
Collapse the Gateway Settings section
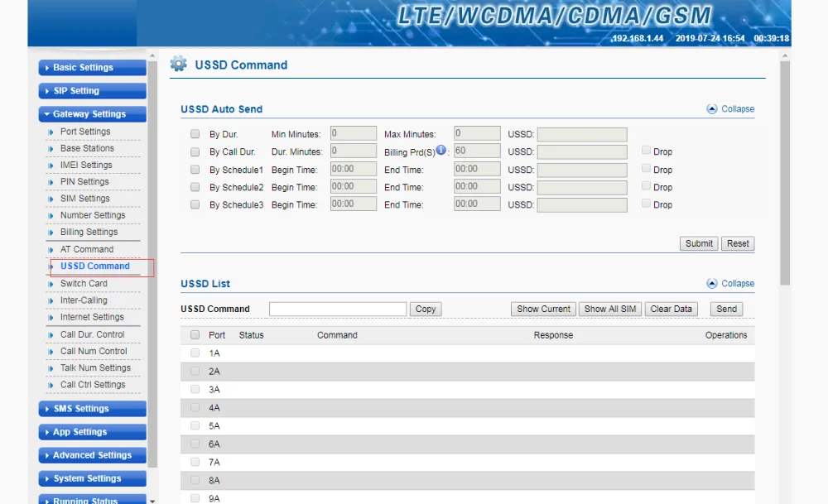click(x=92, y=114)
